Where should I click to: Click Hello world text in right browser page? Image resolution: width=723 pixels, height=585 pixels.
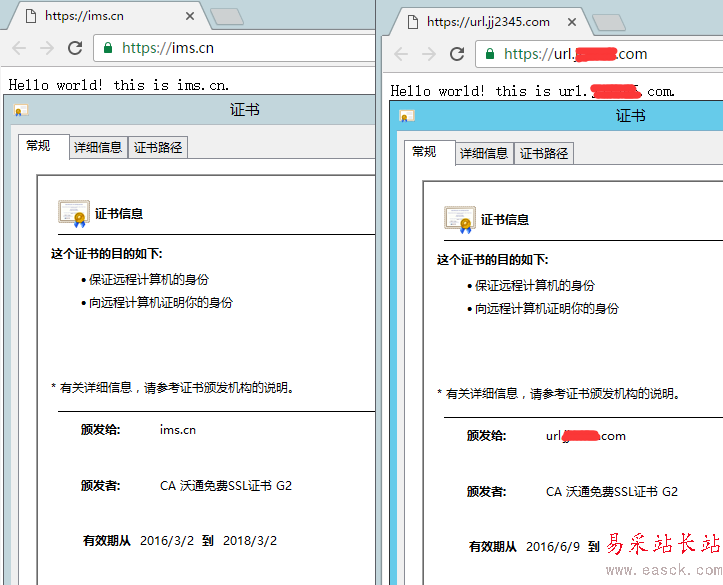click(532, 91)
